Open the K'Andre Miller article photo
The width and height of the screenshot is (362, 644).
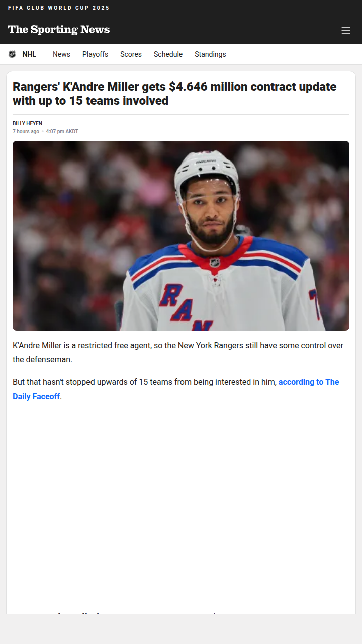tap(181, 235)
